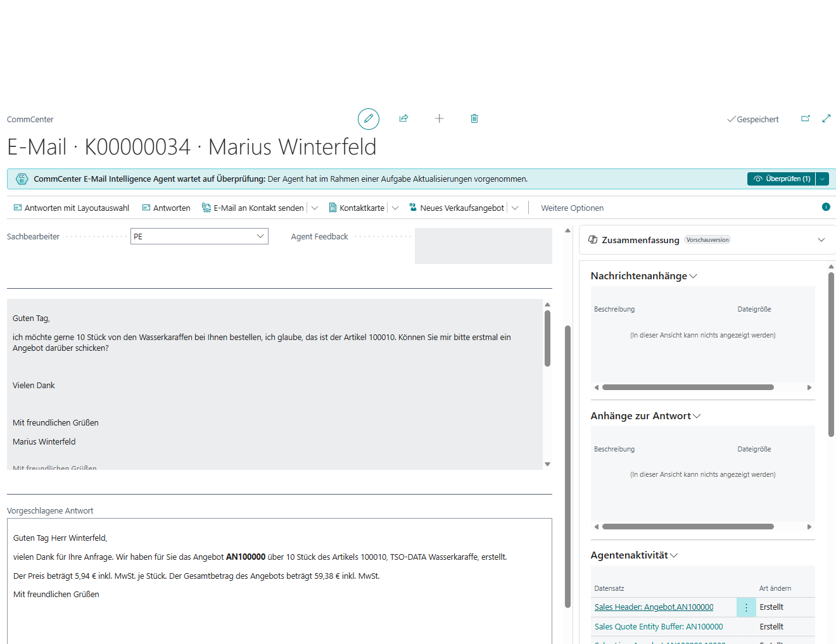Image resolution: width=836 pixels, height=644 pixels.
Task: Collapse the Agentenaktivität section
Action: [x=674, y=555]
